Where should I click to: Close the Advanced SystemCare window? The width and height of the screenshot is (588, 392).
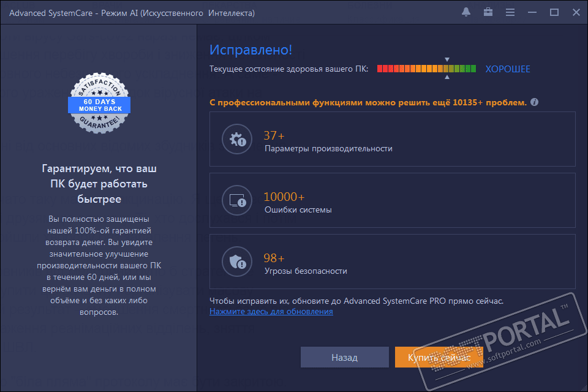coord(576,12)
